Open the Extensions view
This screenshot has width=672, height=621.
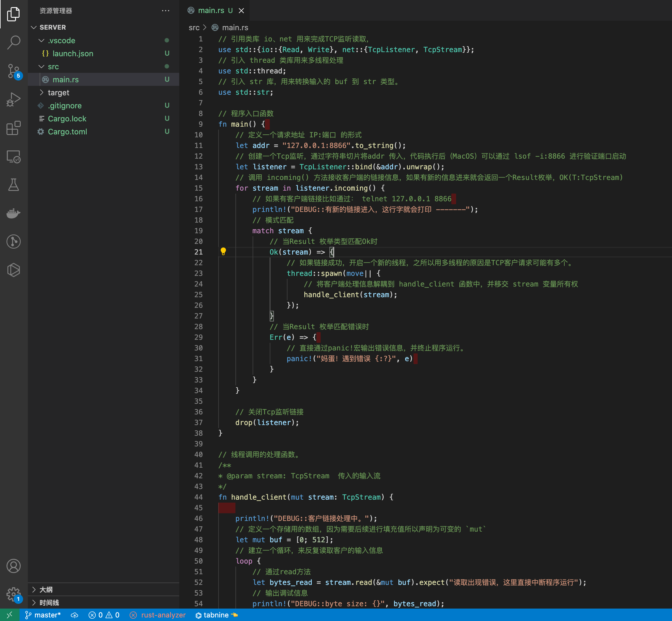pyautogui.click(x=13, y=128)
